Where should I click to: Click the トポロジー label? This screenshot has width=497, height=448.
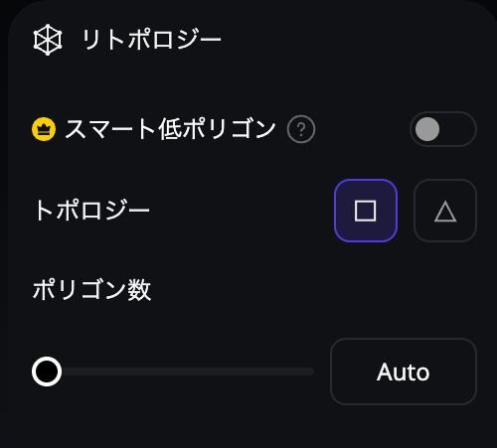[91, 211]
